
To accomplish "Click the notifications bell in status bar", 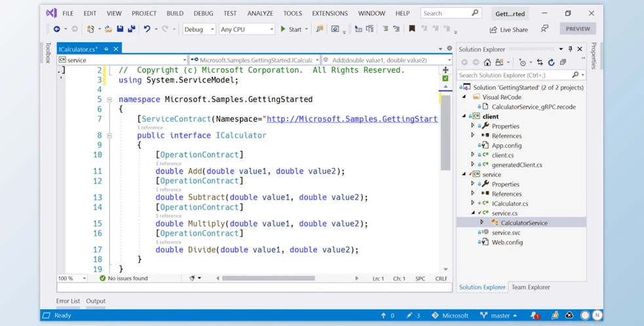I will [x=534, y=316].
